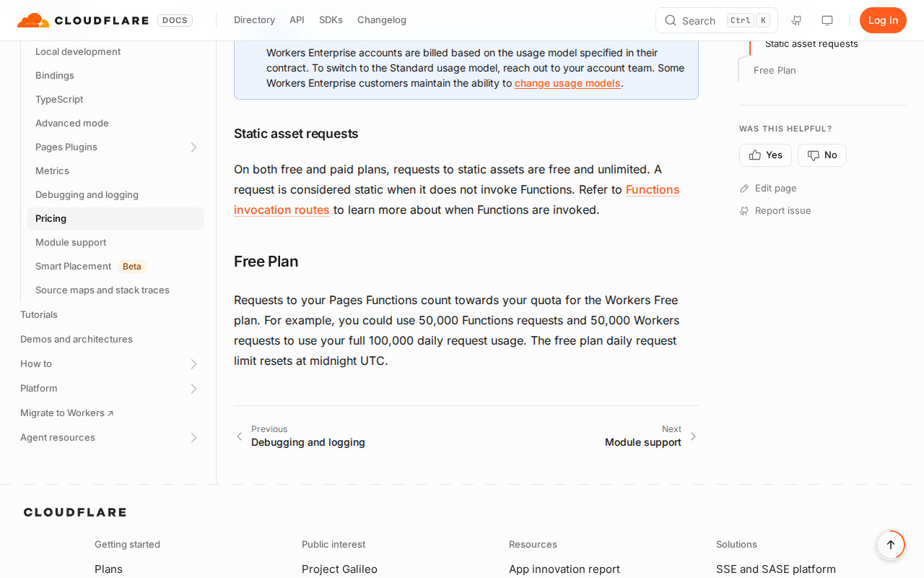Click the Search field

point(717,20)
